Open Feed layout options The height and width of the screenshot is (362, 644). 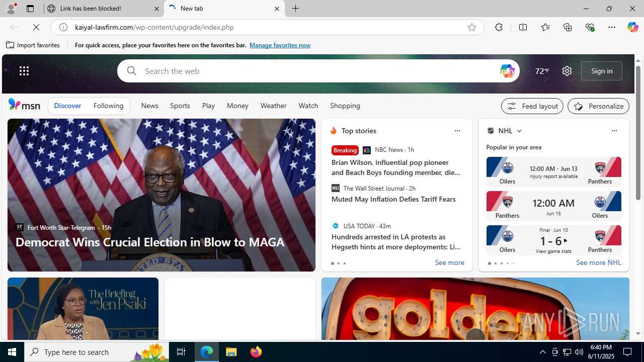tap(532, 106)
